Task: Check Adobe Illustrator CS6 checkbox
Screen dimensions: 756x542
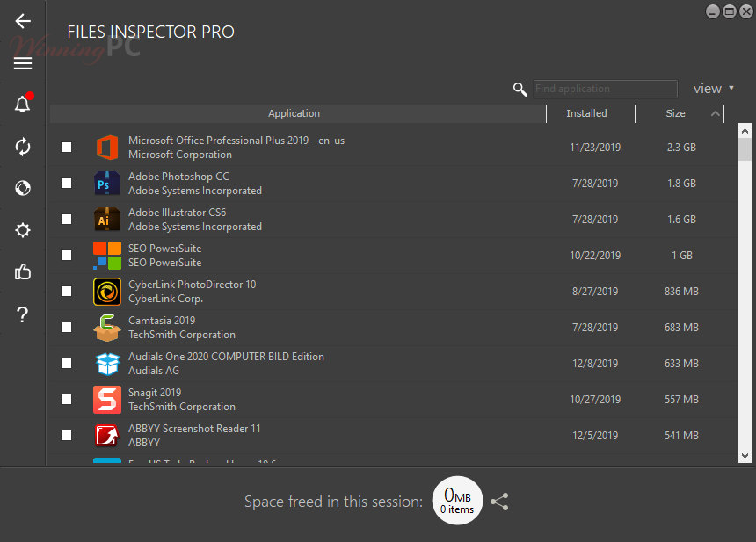Action: point(67,220)
